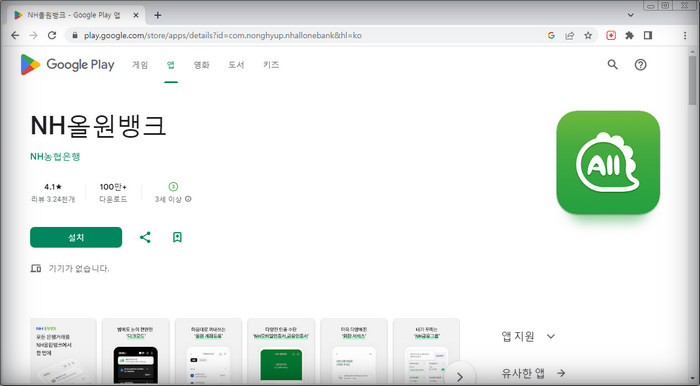
Task: Close the NH올원뱅크 browser tab
Action: click(x=136, y=15)
